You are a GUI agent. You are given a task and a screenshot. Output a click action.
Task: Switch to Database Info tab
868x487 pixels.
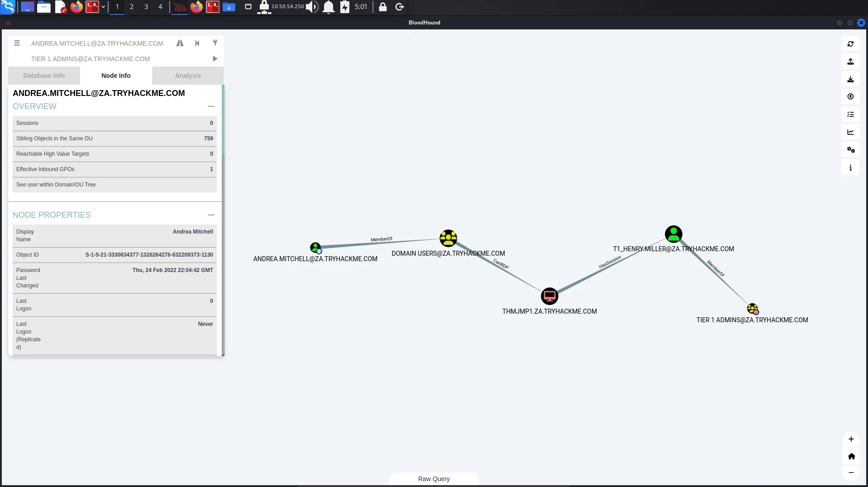pyautogui.click(x=44, y=76)
